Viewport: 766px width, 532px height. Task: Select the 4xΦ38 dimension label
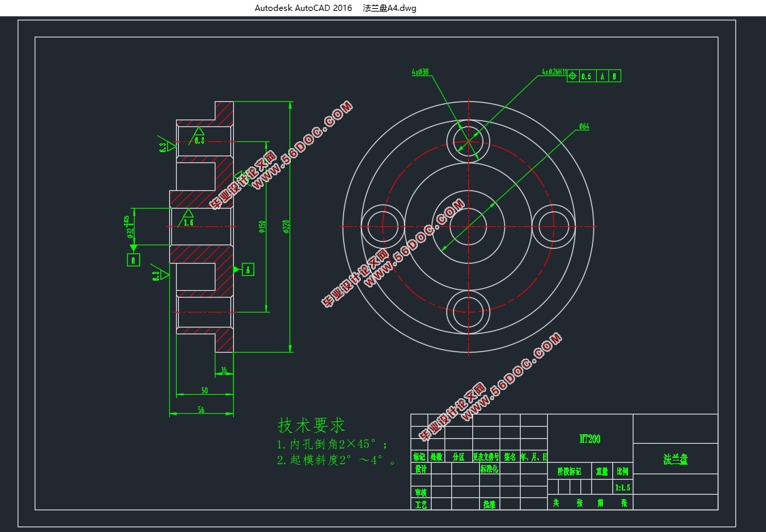click(420, 71)
